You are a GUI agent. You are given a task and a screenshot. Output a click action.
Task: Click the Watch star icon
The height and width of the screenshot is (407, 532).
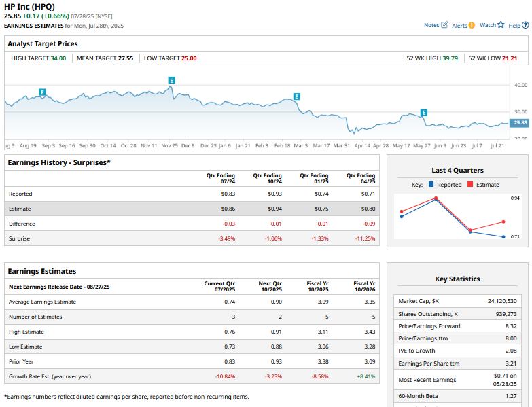[x=501, y=24]
